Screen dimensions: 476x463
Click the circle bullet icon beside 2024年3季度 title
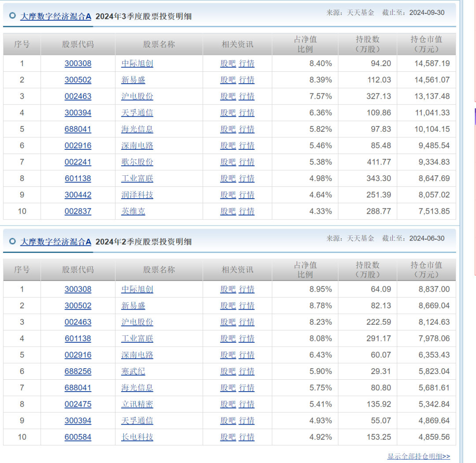pos(12,15)
